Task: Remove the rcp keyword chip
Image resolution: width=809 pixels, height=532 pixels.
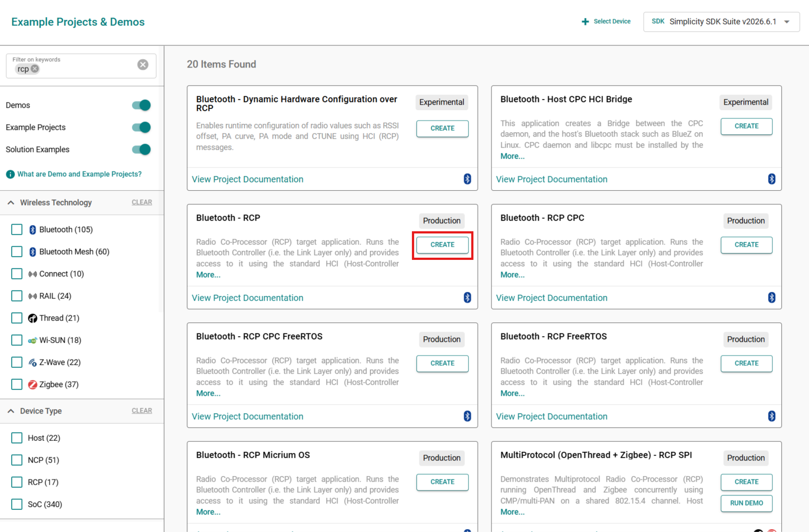Action: [35, 69]
